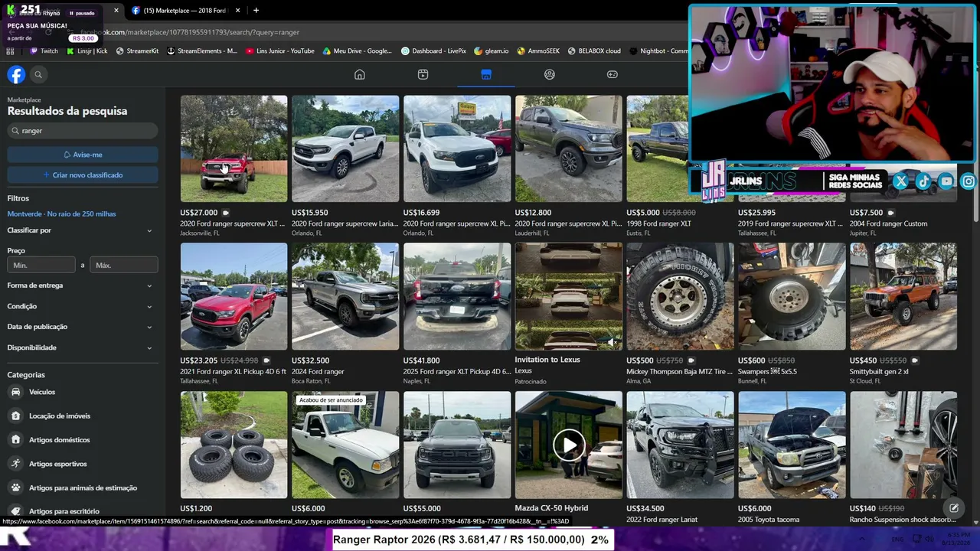This screenshot has width=980, height=551.
Task: Click the Máx. price input field
Action: pyautogui.click(x=124, y=265)
